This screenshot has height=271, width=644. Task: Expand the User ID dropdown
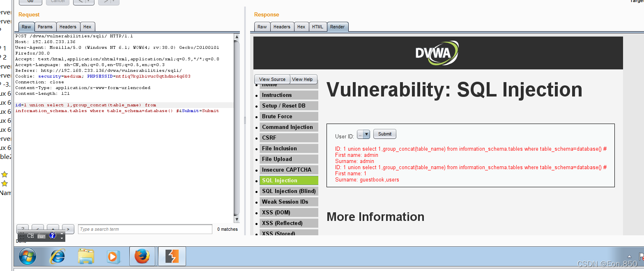click(363, 134)
